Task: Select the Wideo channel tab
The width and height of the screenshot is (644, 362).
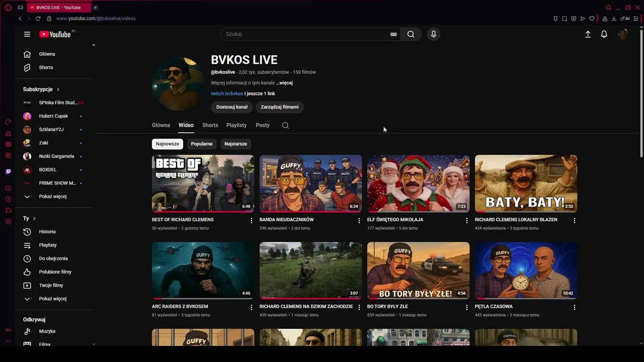Action: pyautogui.click(x=186, y=125)
